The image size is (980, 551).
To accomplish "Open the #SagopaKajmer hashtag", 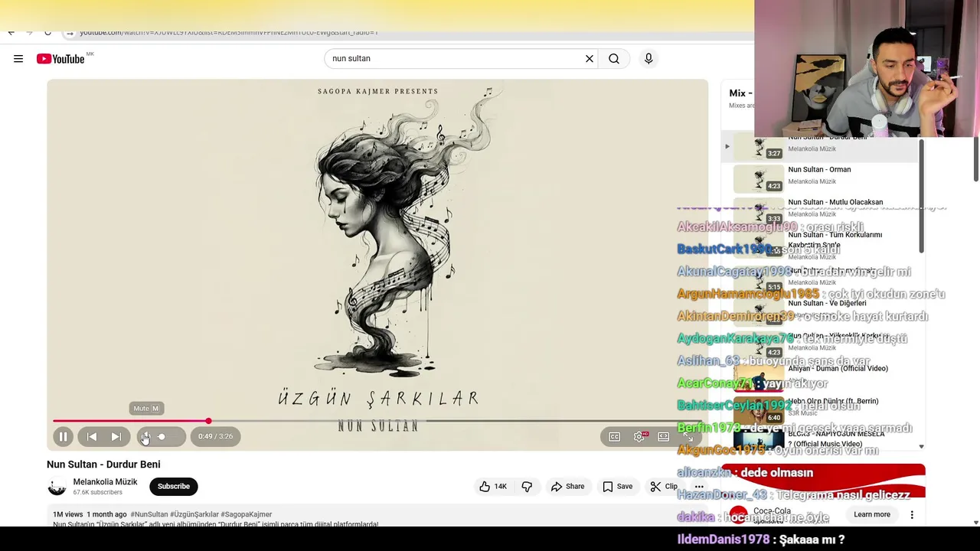I will [x=246, y=514].
